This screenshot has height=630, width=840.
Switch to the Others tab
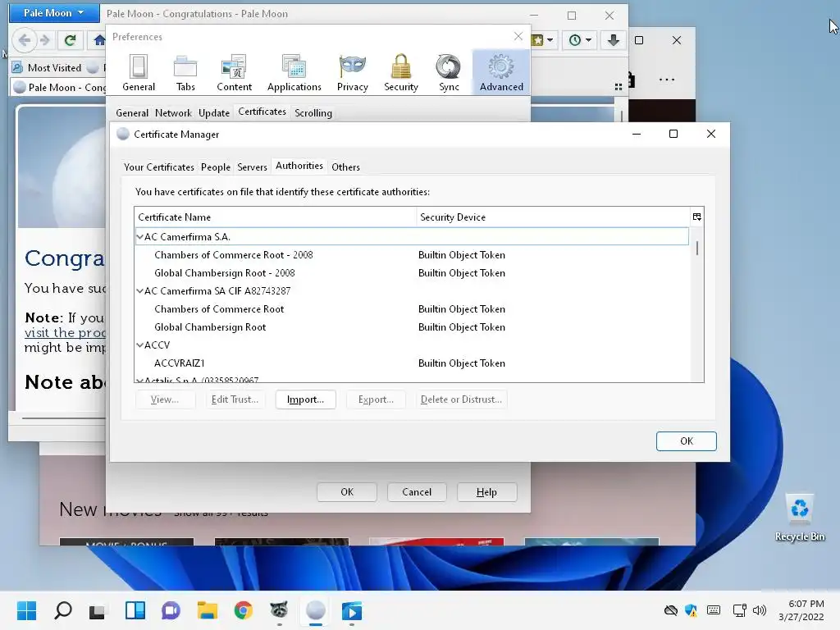tap(345, 167)
